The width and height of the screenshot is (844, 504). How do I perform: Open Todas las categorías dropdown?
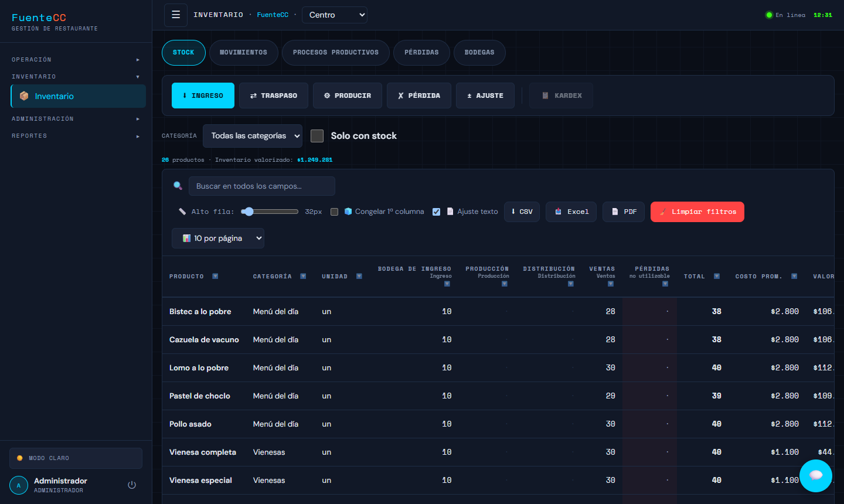coord(253,136)
